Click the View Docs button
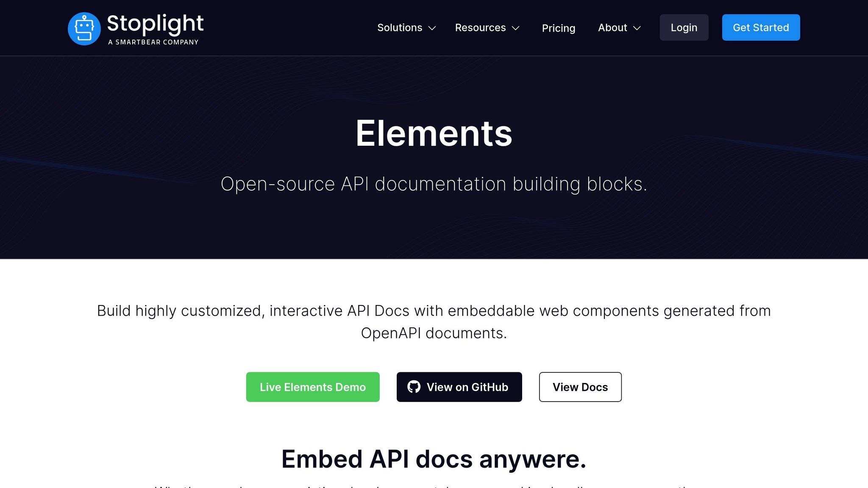868x488 pixels. pyautogui.click(x=580, y=387)
